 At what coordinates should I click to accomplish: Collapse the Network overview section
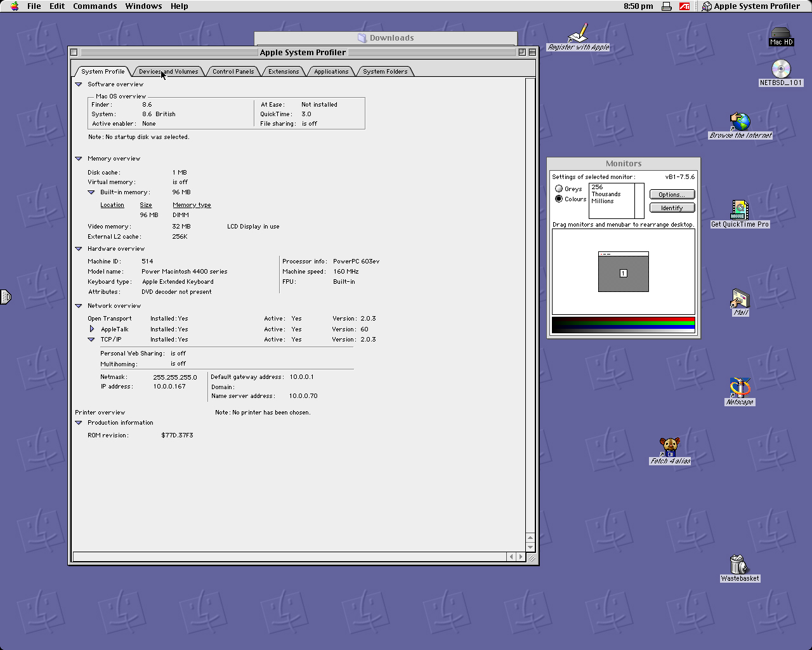pyautogui.click(x=79, y=306)
